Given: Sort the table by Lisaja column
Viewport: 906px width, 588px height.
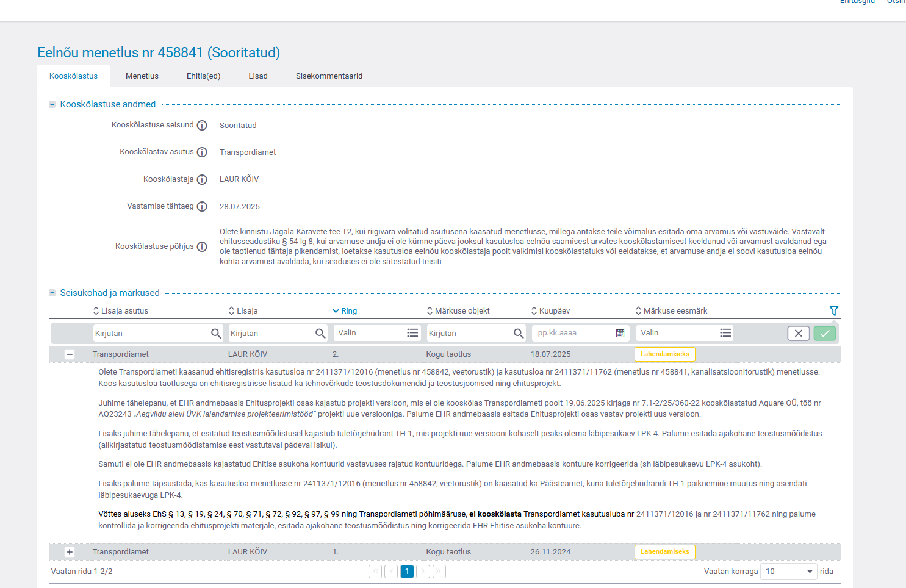Looking at the screenshot, I should pyautogui.click(x=243, y=311).
